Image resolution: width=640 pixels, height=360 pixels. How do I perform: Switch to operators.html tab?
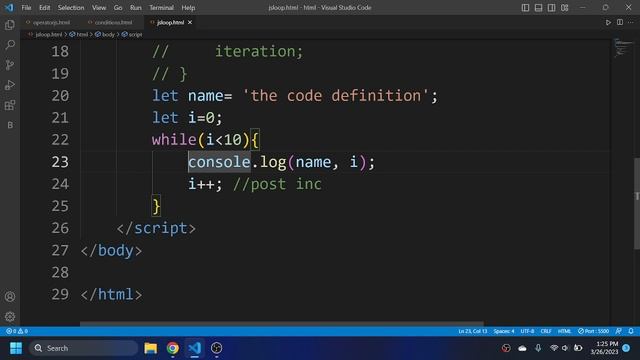(51, 22)
